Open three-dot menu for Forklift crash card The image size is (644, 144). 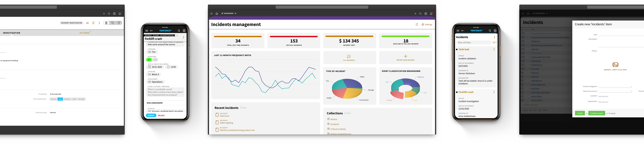coord(494,92)
